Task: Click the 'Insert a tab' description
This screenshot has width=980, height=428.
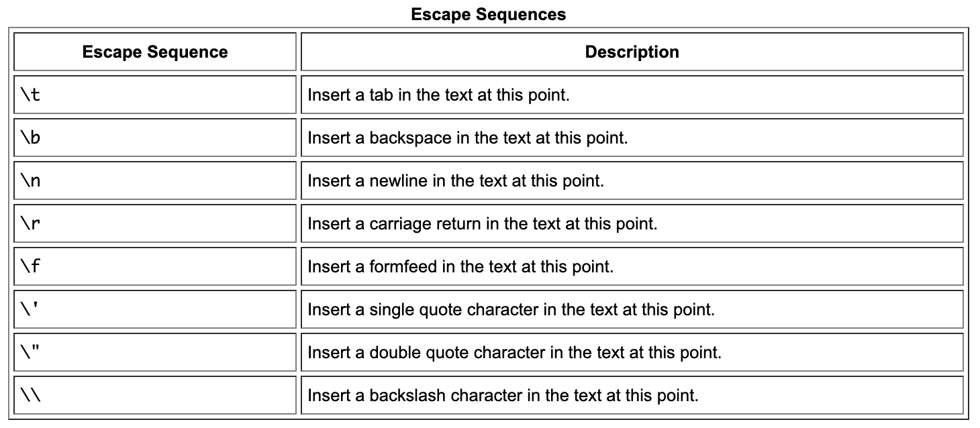Action: (x=438, y=95)
